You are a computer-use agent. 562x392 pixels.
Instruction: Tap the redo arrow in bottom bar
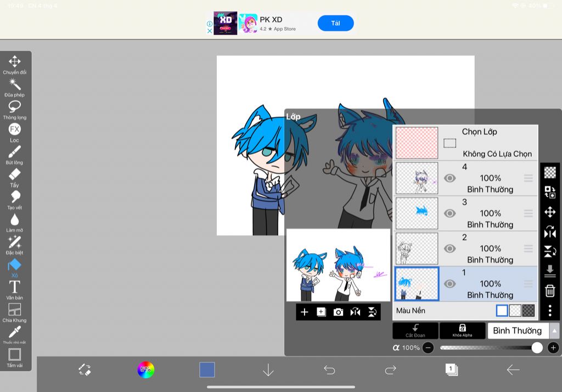pos(390,370)
